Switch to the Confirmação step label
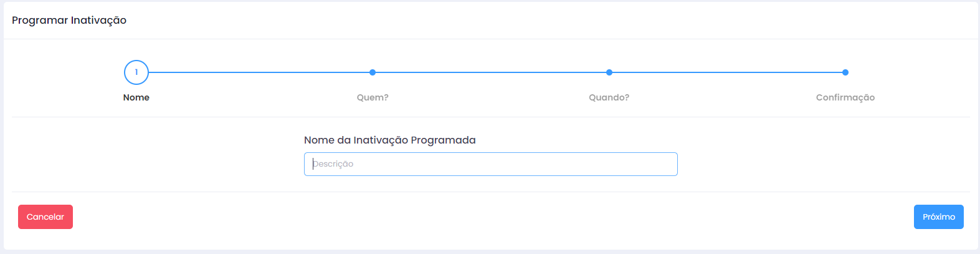This screenshot has height=254, width=980. tap(845, 97)
